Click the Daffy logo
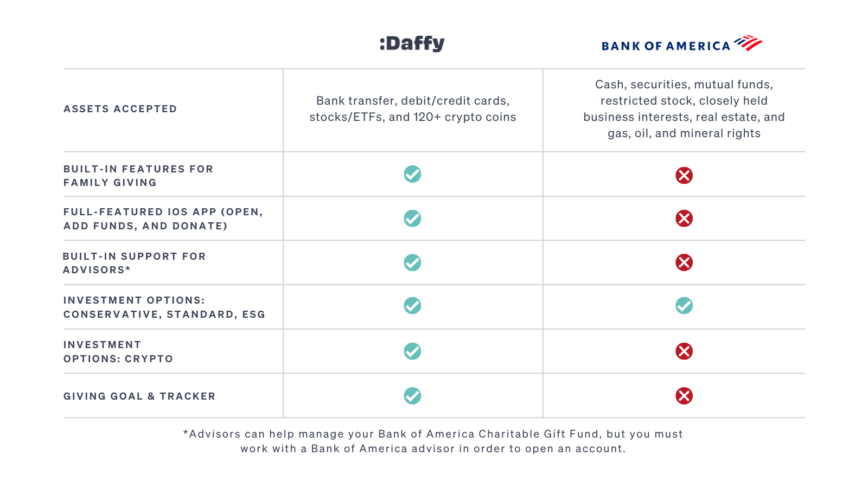This screenshot has width=868, height=488. pos(412,43)
